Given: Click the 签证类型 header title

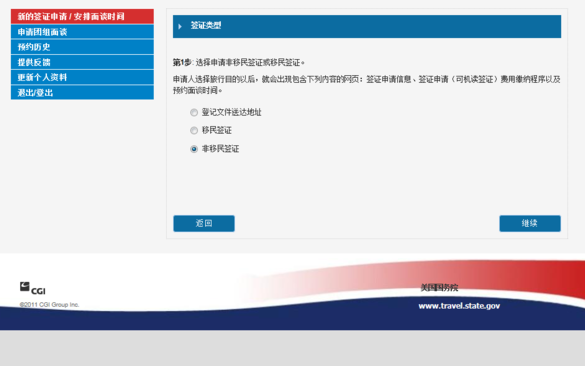Looking at the screenshot, I should pyautogui.click(x=206, y=25).
